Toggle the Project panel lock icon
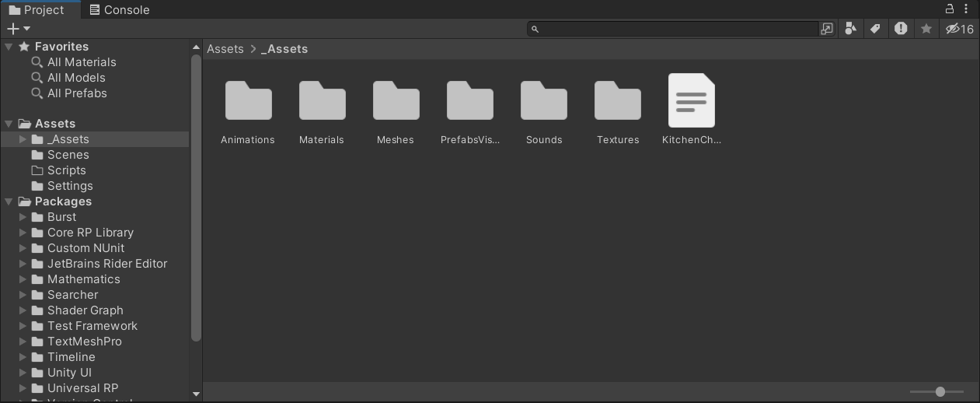Image resolution: width=980 pixels, height=403 pixels. coord(949,9)
